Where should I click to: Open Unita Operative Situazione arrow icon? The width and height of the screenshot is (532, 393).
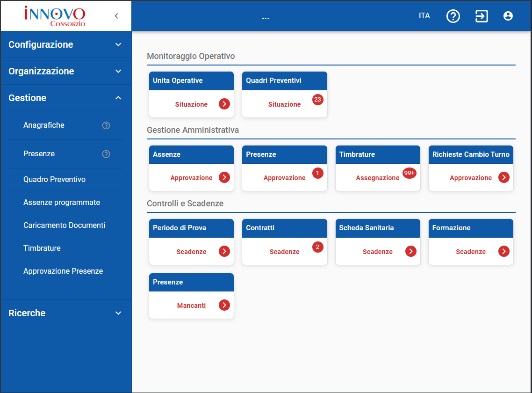(x=223, y=104)
